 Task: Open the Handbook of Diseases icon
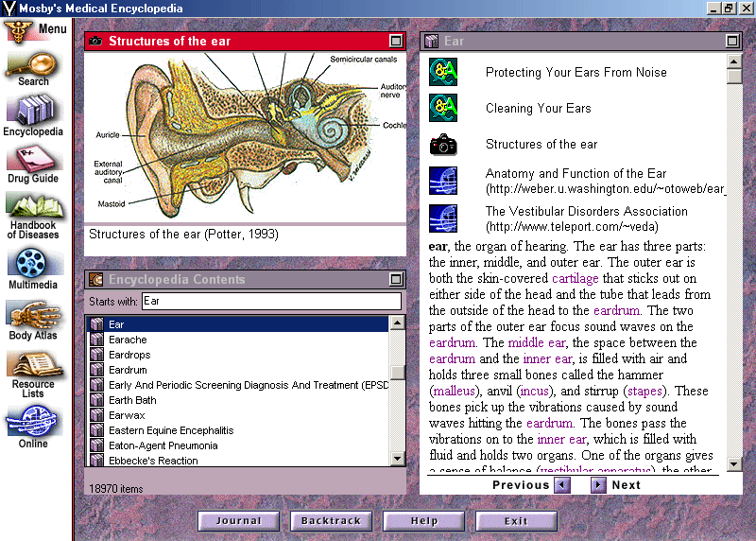tap(34, 206)
